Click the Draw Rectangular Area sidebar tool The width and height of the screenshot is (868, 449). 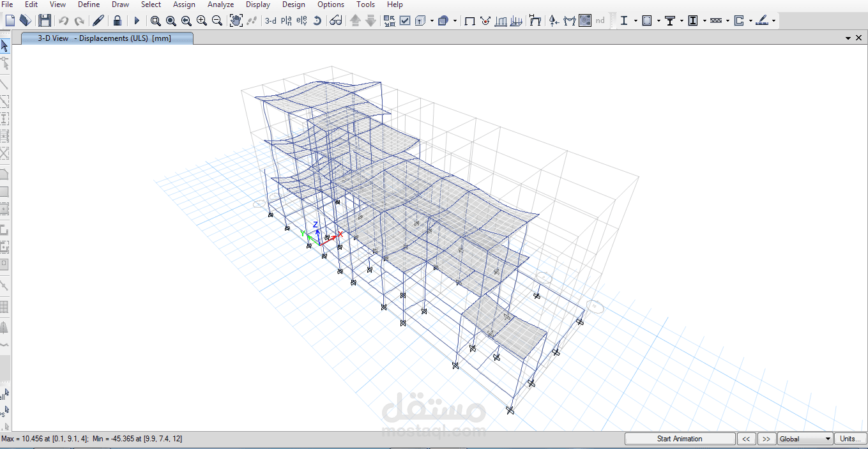click(4, 192)
